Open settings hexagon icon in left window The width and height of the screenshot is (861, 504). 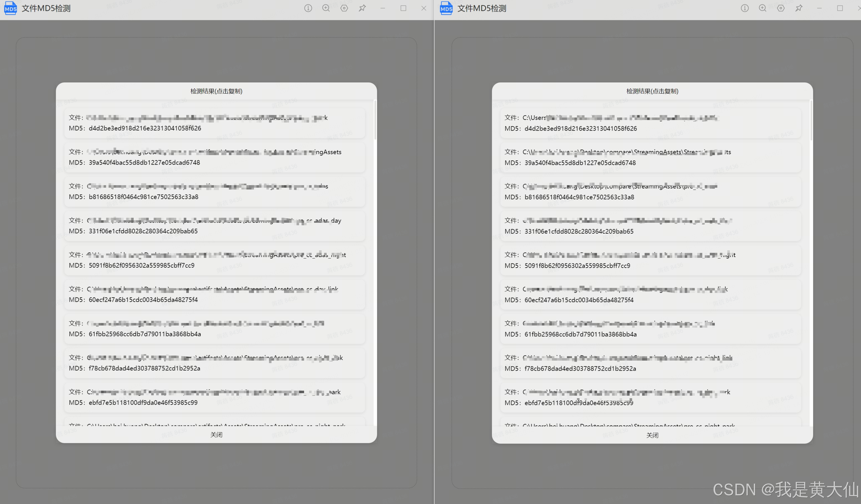click(x=344, y=8)
